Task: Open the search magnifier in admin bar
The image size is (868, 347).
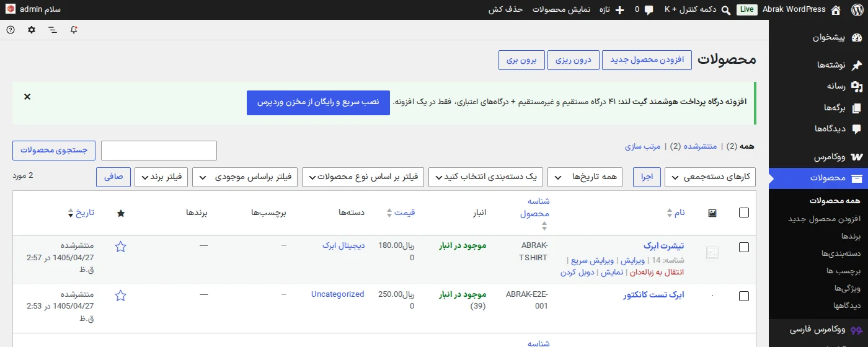Action: [x=726, y=10]
